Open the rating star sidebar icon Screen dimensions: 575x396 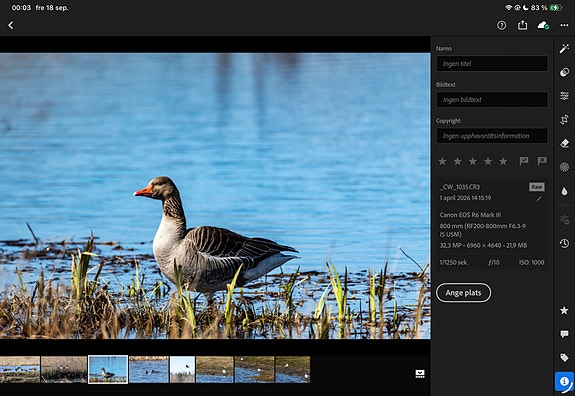coord(564,311)
